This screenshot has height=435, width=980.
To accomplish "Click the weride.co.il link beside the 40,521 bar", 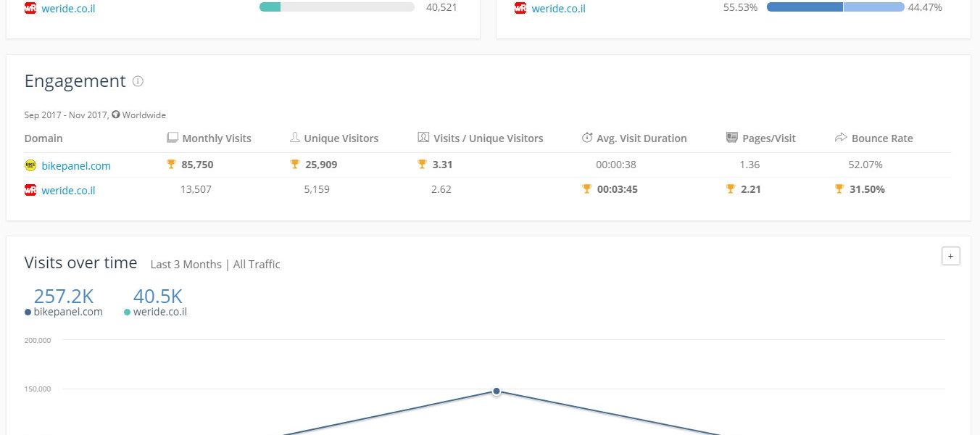I will (68, 9).
